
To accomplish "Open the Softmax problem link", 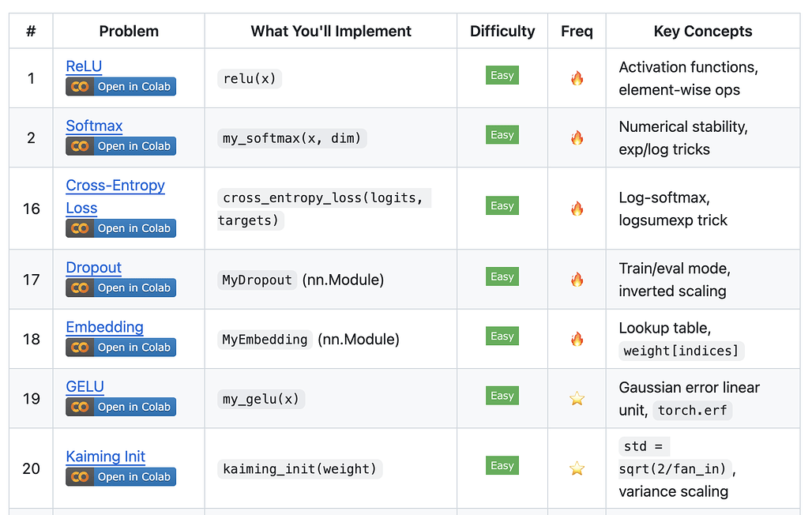I will 94,126.
